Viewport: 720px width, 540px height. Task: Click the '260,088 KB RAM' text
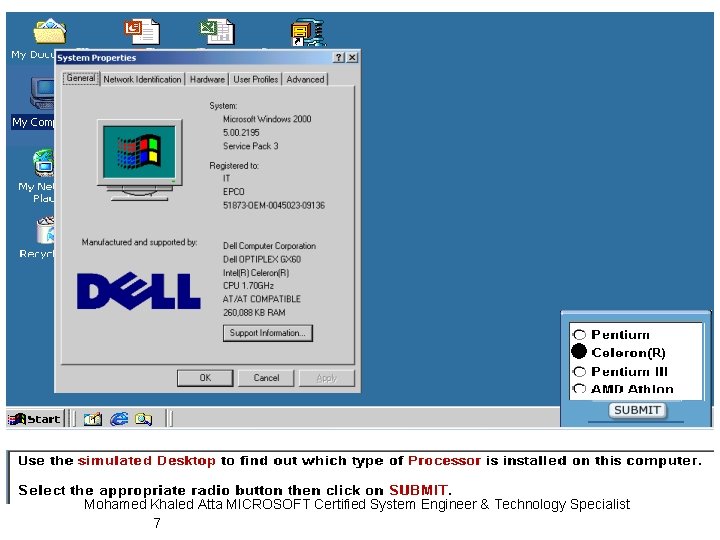pos(254,312)
